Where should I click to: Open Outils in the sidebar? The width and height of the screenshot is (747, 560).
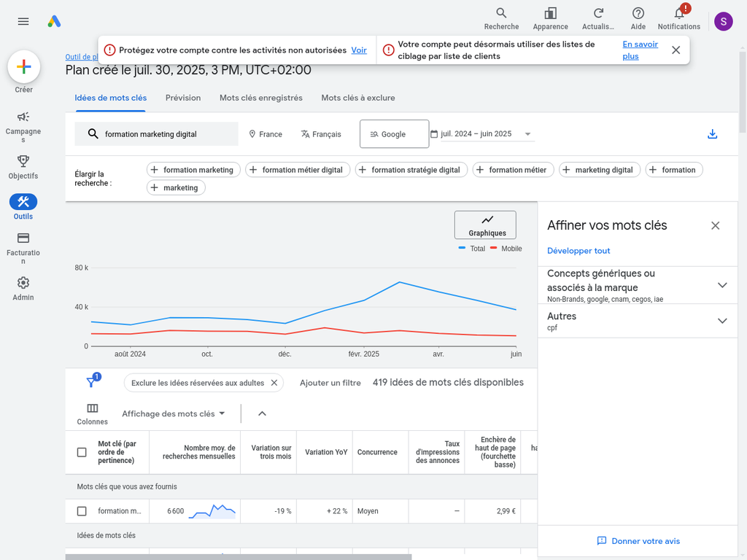point(23,206)
